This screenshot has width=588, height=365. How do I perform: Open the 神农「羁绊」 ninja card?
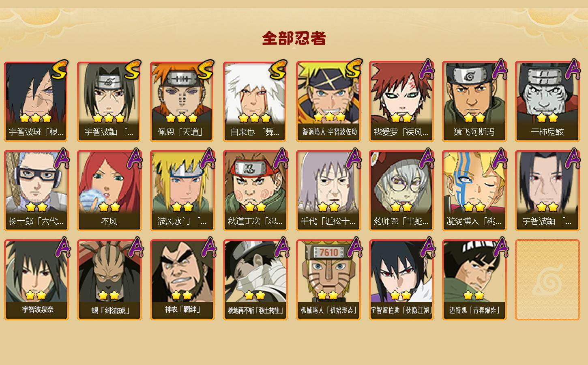[x=182, y=280]
